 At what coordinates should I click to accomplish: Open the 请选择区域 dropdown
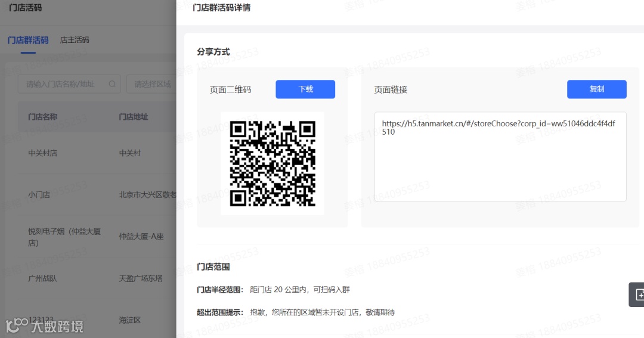coord(151,84)
